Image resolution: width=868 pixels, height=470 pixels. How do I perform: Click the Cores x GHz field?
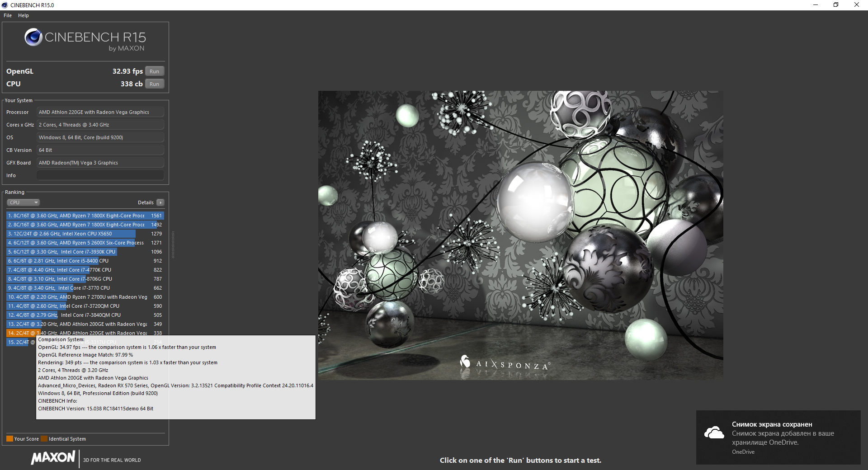pos(100,125)
